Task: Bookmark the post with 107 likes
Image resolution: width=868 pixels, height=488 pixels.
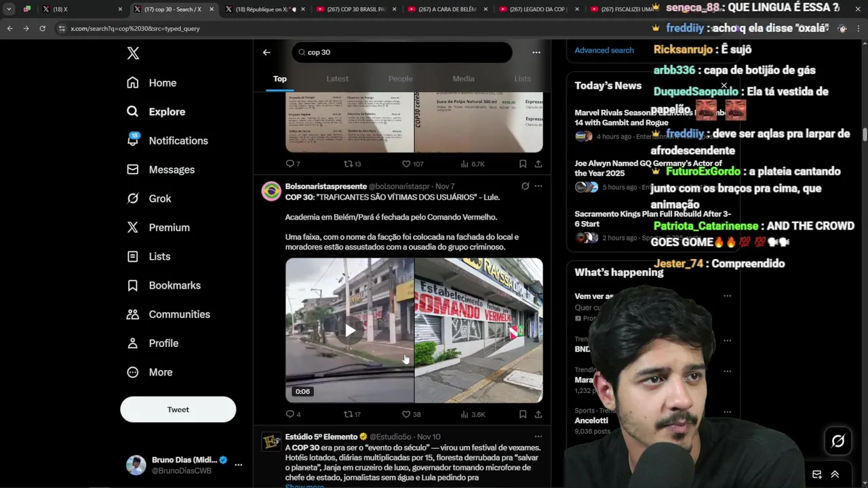Action: [523, 164]
